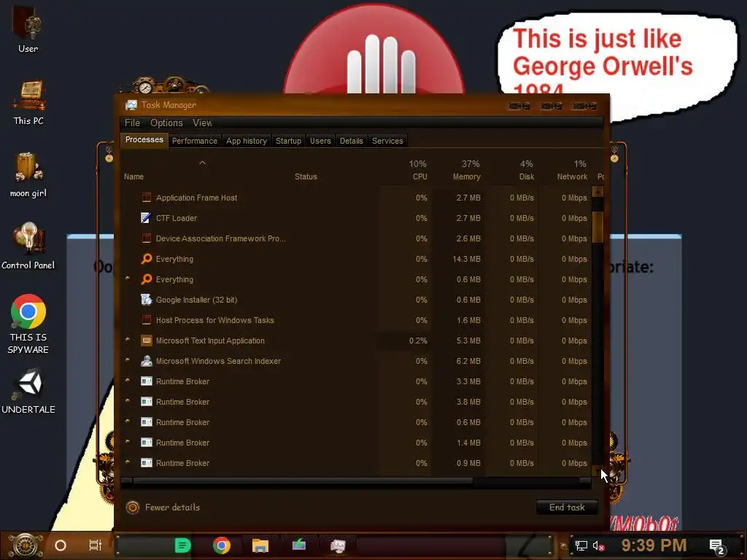Expand the 3.8 MB Runtime Broker group
Screen dimensions: 747x560
(x=128, y=401)
